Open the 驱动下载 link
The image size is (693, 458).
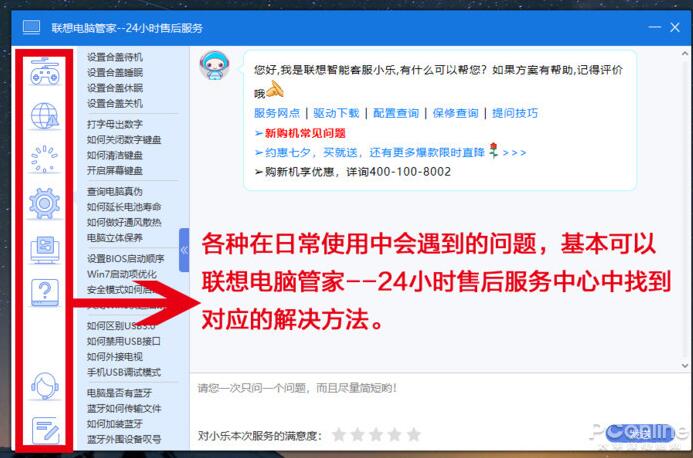tap(336, 113)
